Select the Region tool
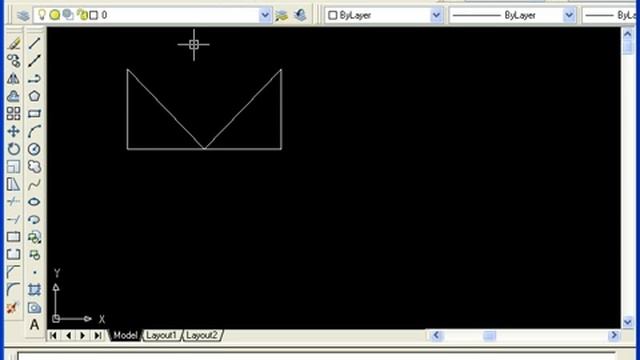Image resolution: width=640 pixels, height=360 pixels. [34, 307]
